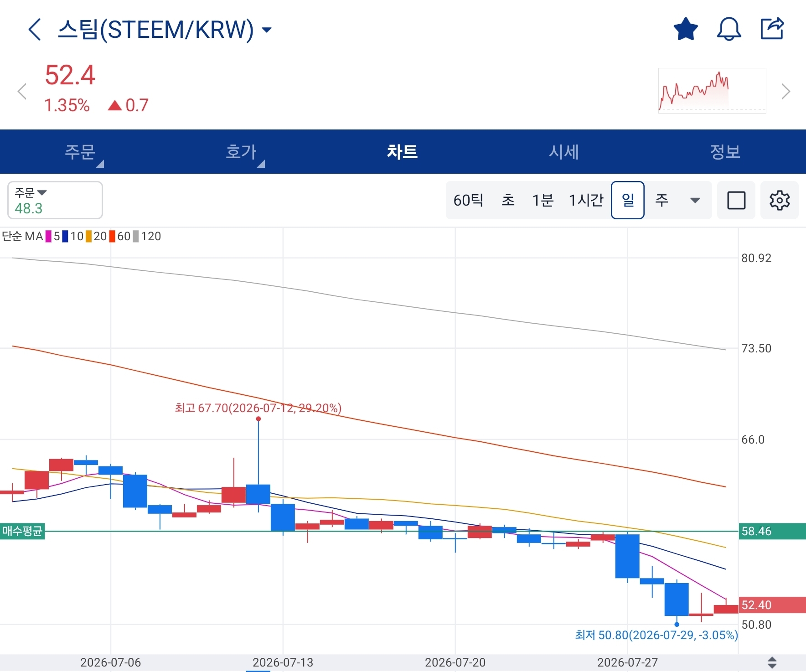Click the 66.0 price axis label
Viewport: 806px width, 672px height.
click(x=753, y=439)
